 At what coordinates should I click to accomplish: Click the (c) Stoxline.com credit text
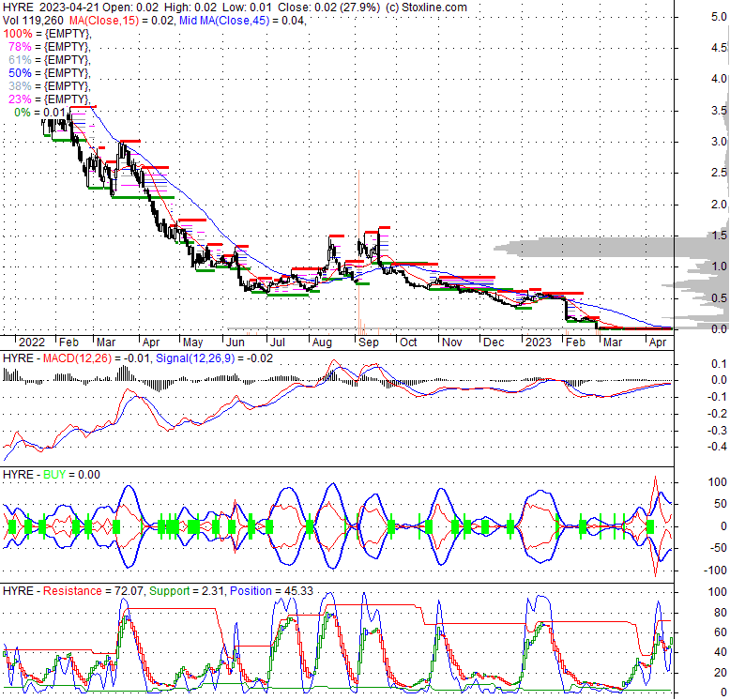click(x=425, y=7)
